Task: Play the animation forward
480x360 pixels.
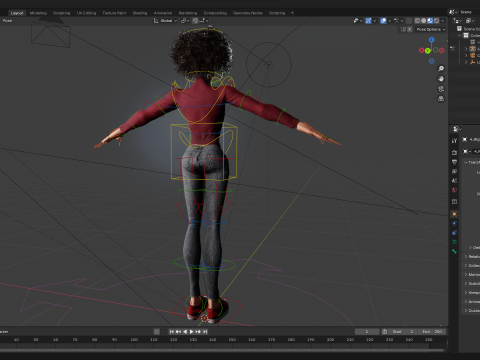Action: (192, 332)
